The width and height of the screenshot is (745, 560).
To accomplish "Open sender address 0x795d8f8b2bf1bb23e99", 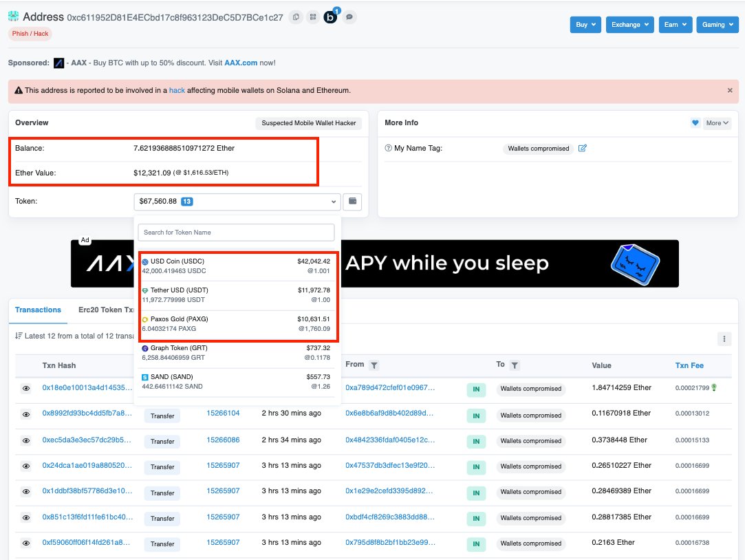I will coord(391,542).
